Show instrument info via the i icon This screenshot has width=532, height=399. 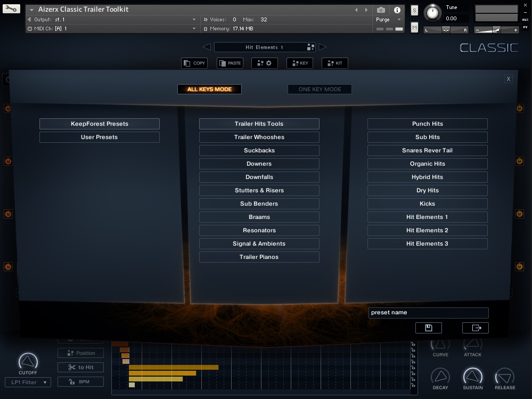coord(397,10)
